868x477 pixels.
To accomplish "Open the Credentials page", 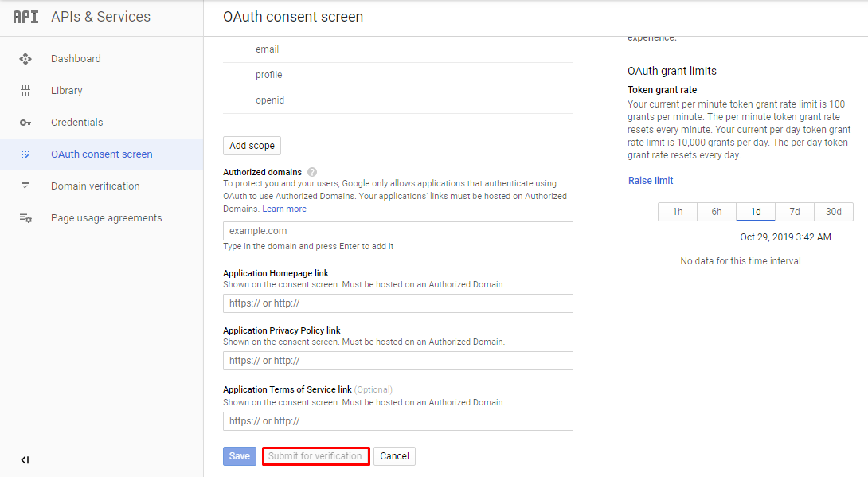I will point(77,123).
